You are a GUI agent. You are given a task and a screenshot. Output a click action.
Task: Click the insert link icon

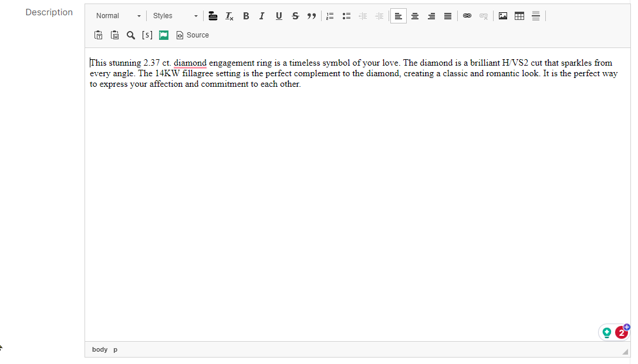pos(467,16)
